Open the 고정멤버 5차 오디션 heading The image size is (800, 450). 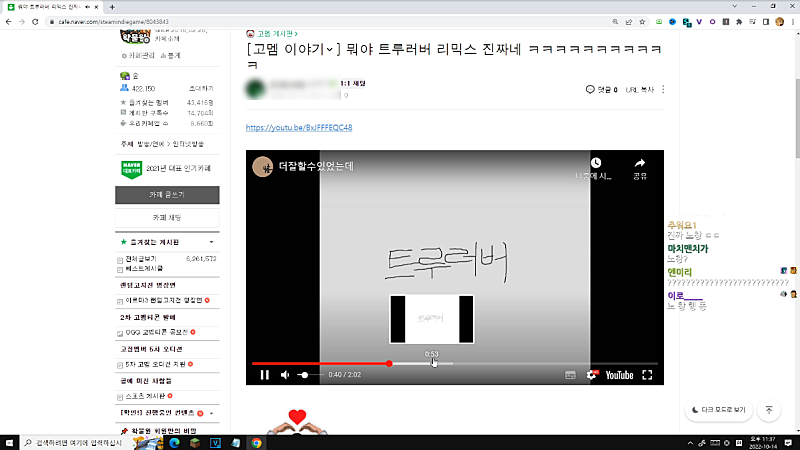(151, 349)
